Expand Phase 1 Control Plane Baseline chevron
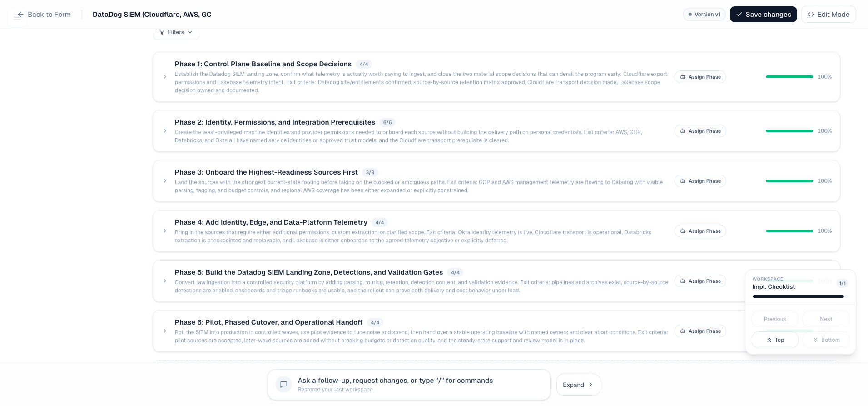868x406 pixels. click(x=164, y=77)
